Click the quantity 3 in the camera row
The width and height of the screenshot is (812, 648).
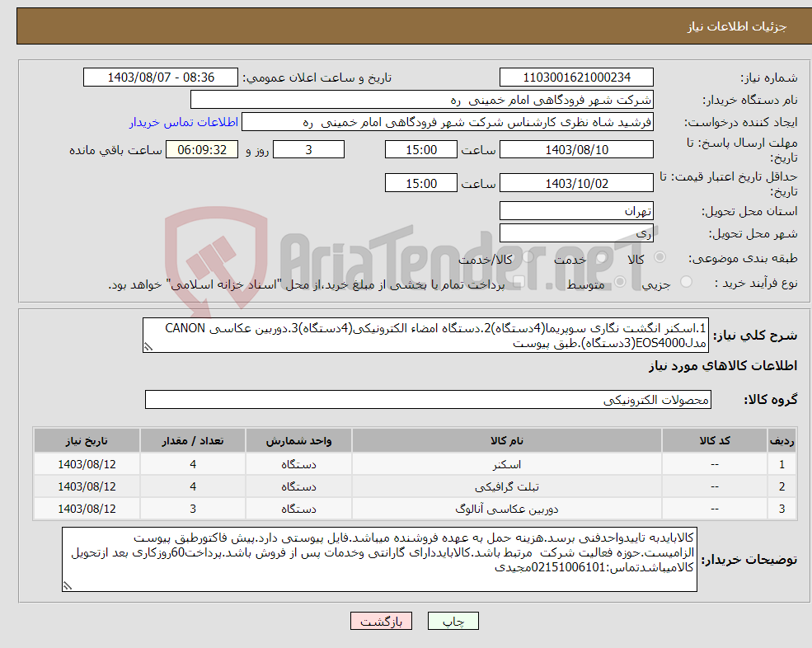coord(193,509)
